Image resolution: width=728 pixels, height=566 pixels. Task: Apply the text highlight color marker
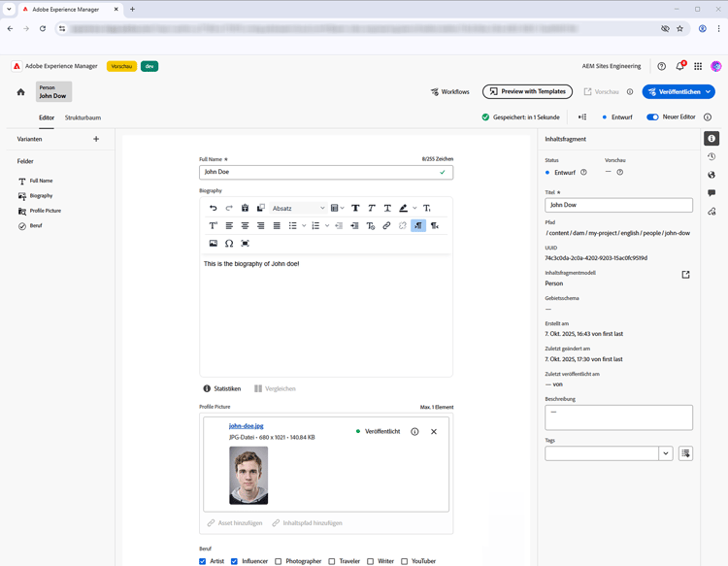coord(403,208)
